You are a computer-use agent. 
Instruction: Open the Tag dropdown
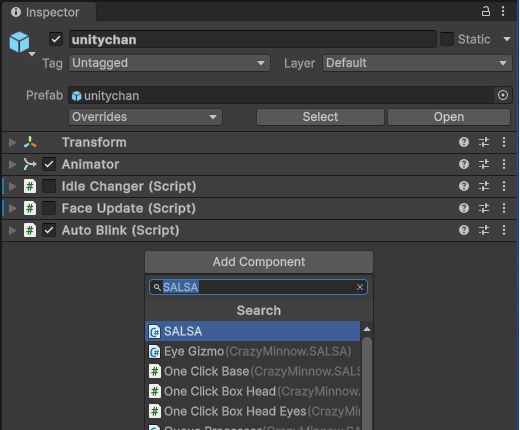(169, 63)
